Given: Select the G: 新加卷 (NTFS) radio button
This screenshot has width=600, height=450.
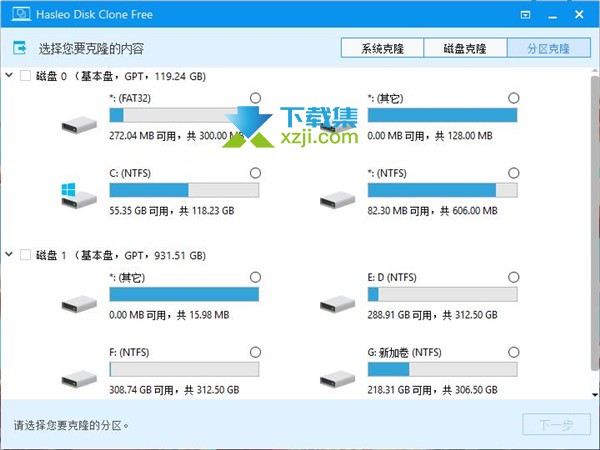Looking at the screenshot, I should tap(514, 352).
